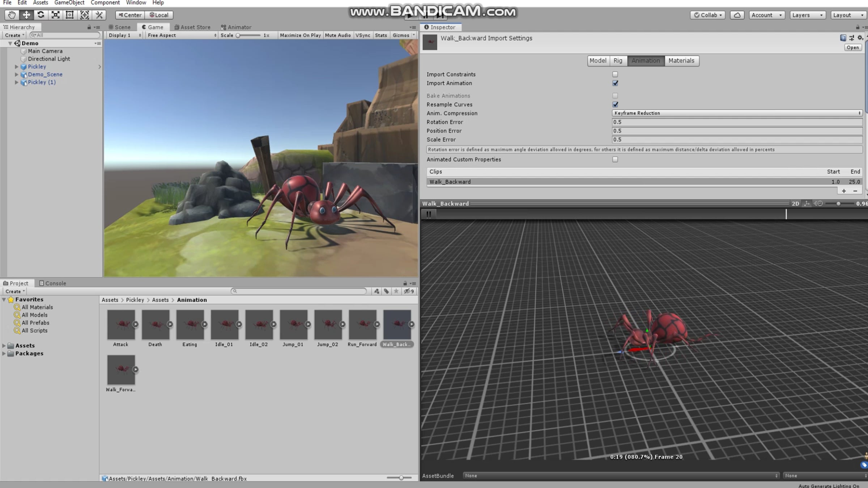Open the Layers dropdown
868x488 pixels.
(x=807, y=15)
